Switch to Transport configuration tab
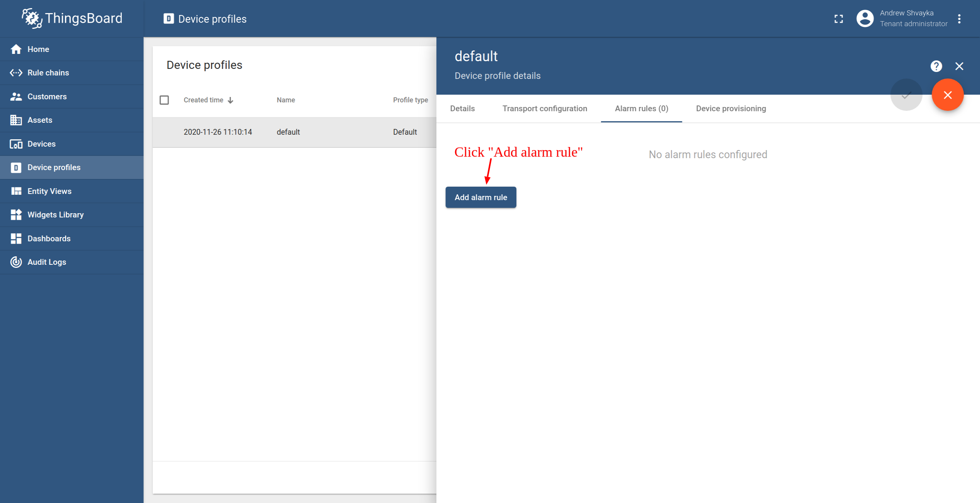Viewport: 980px width, 503px height. [x=544, y=109]
